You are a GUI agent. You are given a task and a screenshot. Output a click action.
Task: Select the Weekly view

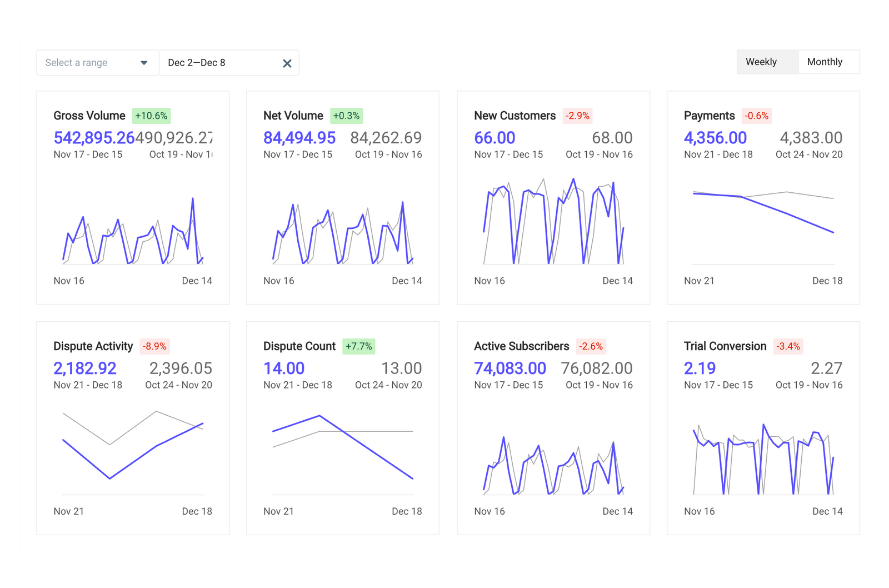pos(760,62)
